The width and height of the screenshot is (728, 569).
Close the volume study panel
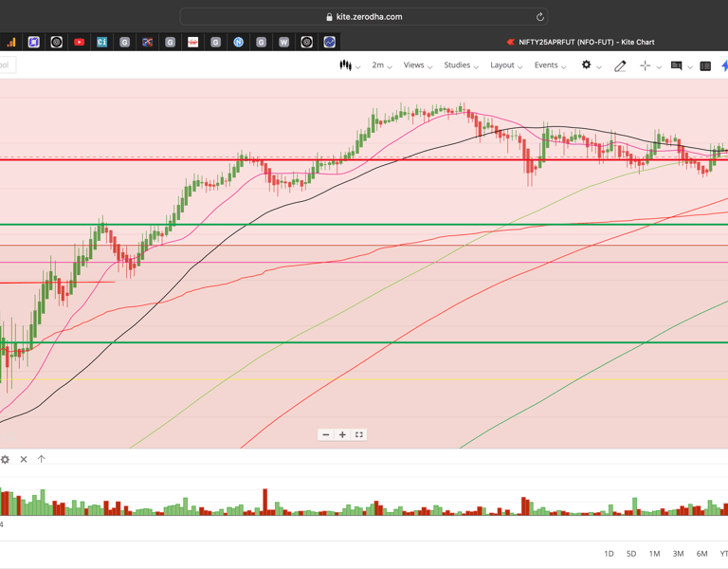[24, 459]
